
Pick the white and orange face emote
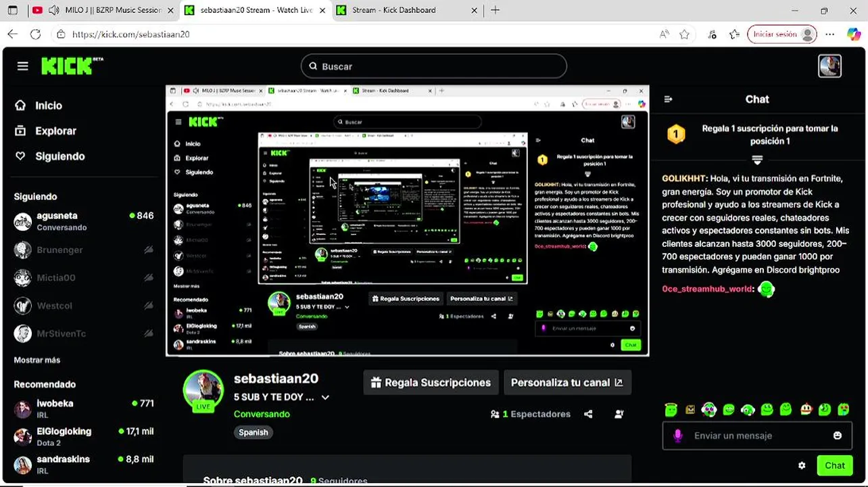(806, 409)
